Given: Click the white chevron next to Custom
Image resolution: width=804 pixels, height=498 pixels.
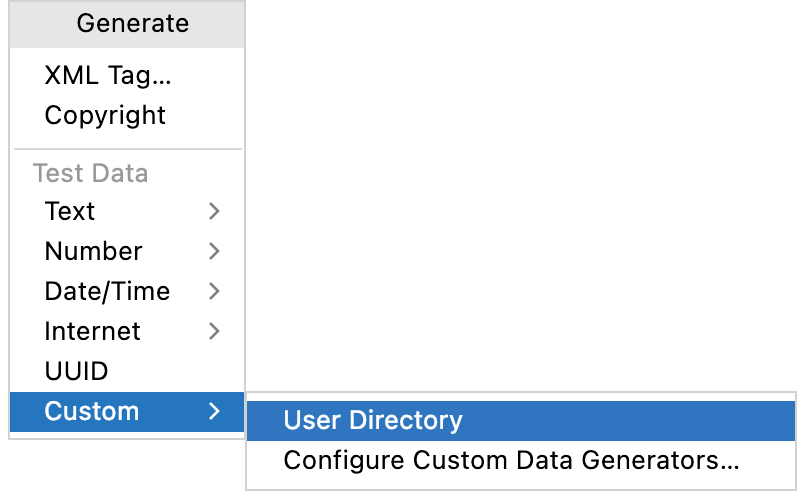Looking at the screenshot, I should coord(214,411).
